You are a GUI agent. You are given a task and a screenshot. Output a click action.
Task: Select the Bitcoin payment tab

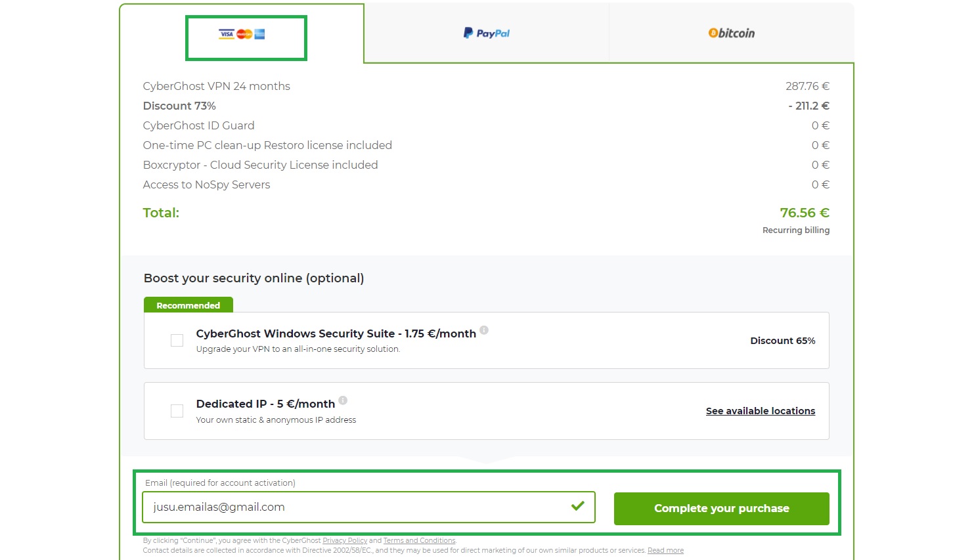(732, 33)
